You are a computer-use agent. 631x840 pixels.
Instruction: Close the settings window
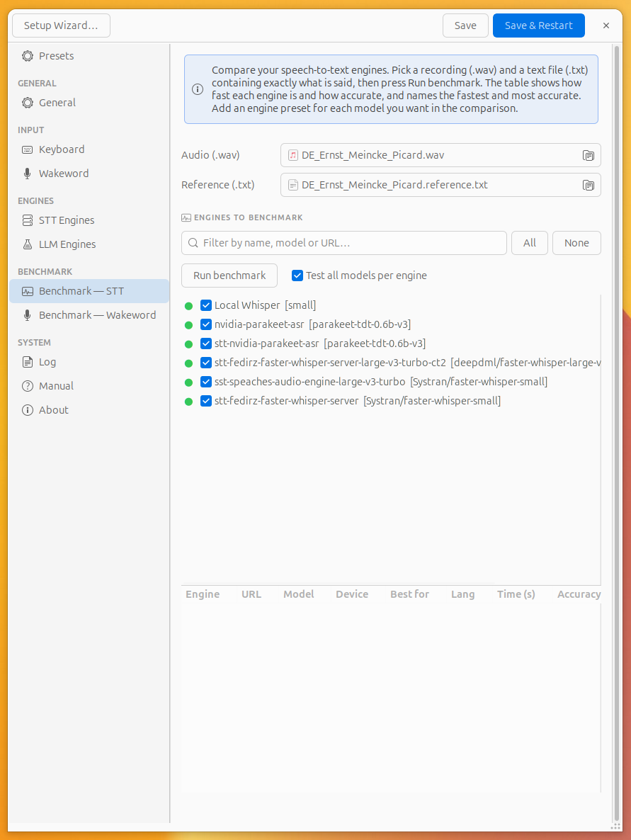click(606, 25)
